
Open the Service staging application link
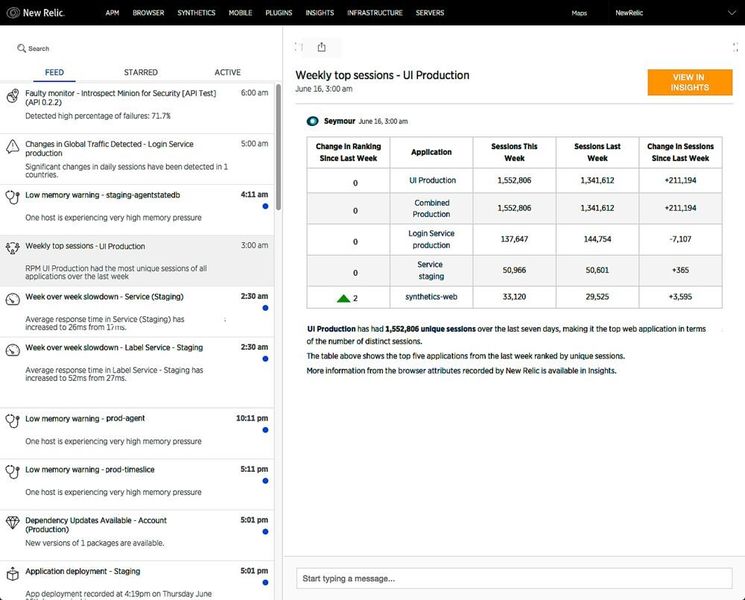click(x=431, y=270)
